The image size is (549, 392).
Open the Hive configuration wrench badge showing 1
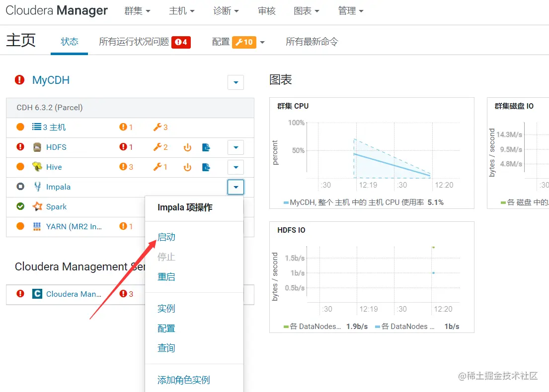coord(160,167)
